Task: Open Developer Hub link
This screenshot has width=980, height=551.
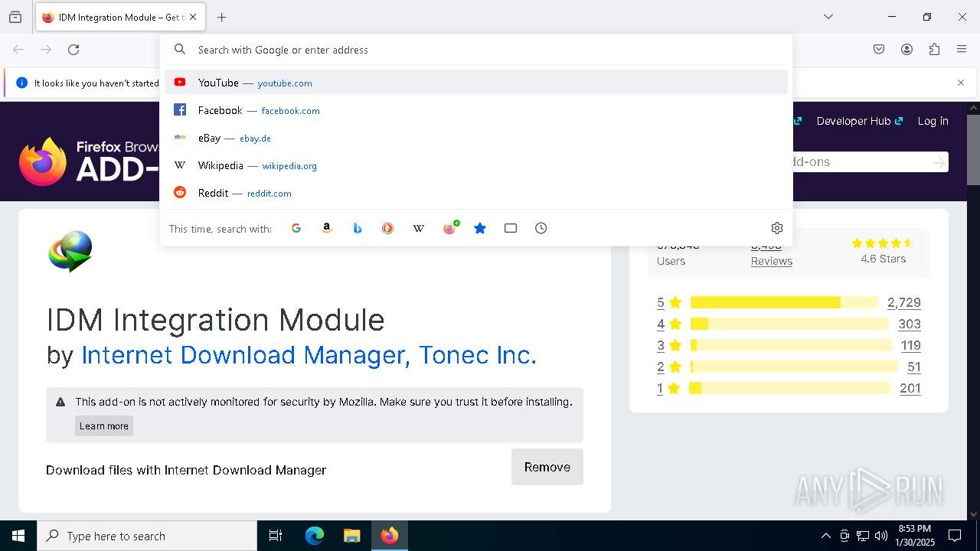Action: 860,121
